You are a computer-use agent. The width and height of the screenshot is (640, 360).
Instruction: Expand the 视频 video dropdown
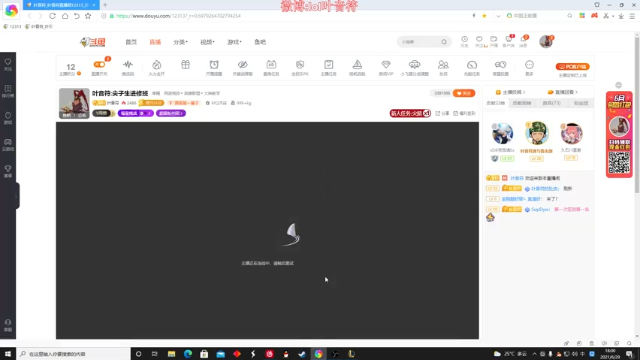click(207, 42)
